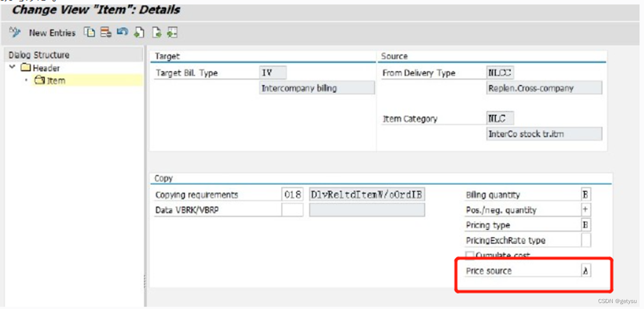Select the Next Entry navigation icon

pos(156,32)
